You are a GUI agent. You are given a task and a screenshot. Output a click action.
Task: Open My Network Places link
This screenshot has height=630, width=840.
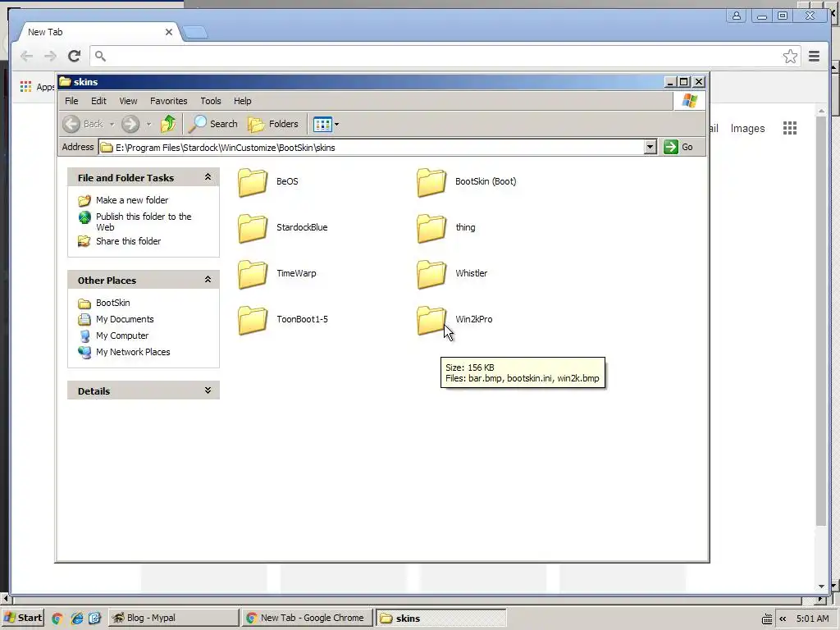(133, 352)
